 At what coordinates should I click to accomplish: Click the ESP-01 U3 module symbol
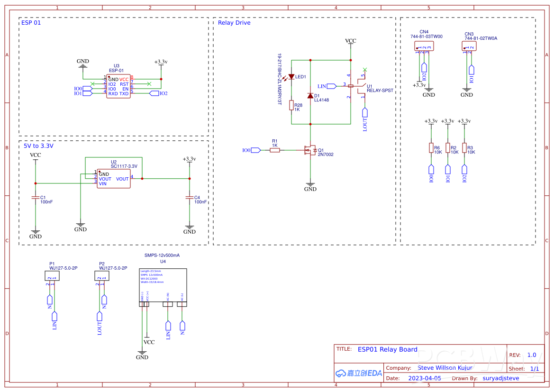[118, 86]
